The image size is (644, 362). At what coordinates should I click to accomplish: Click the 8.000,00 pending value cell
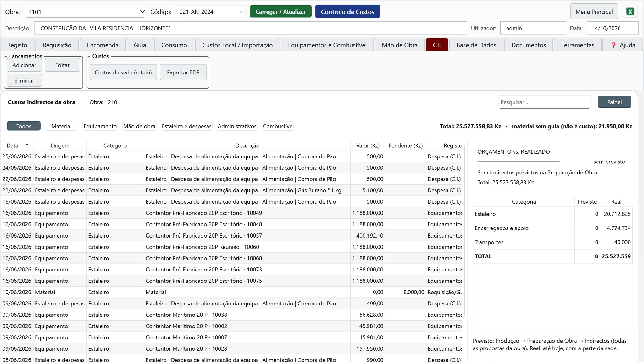(x=405, y=292)
